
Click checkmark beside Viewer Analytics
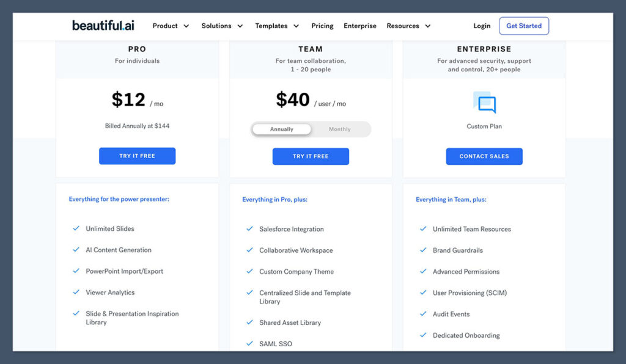coord(76,292)
